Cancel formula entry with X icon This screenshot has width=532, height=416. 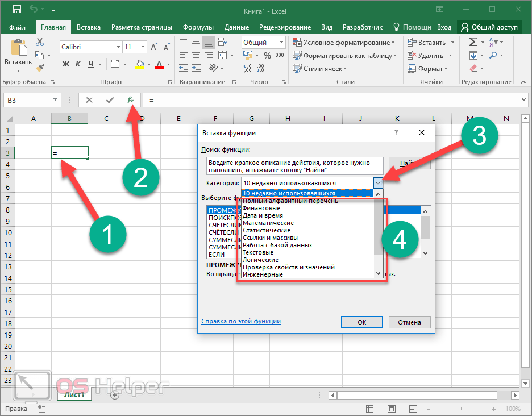[x=89, y=100]
